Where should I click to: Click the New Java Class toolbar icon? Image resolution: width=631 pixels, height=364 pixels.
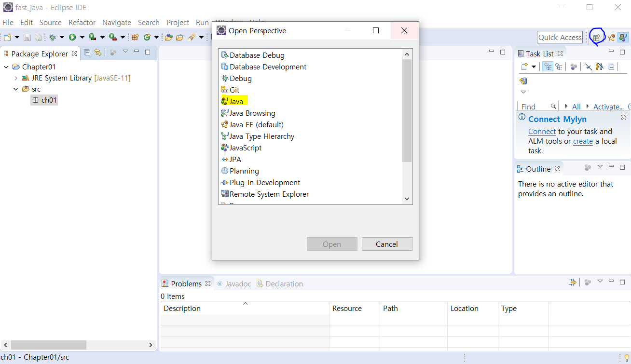147,37
